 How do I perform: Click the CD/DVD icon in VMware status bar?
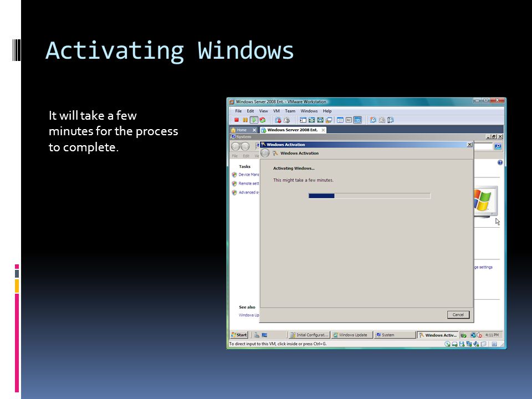tap(448, 344)
